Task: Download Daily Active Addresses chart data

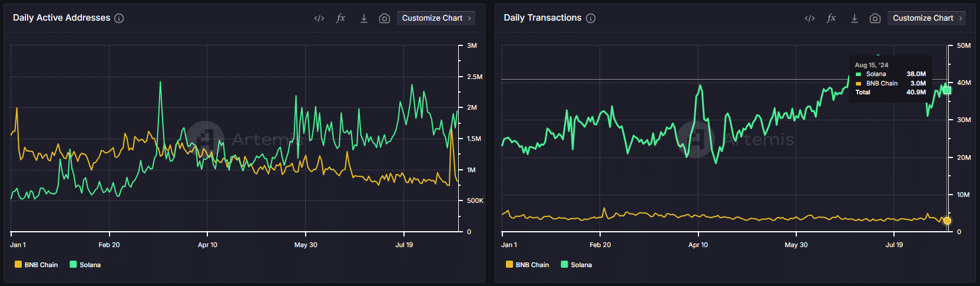Action: (x=364, y=18)
